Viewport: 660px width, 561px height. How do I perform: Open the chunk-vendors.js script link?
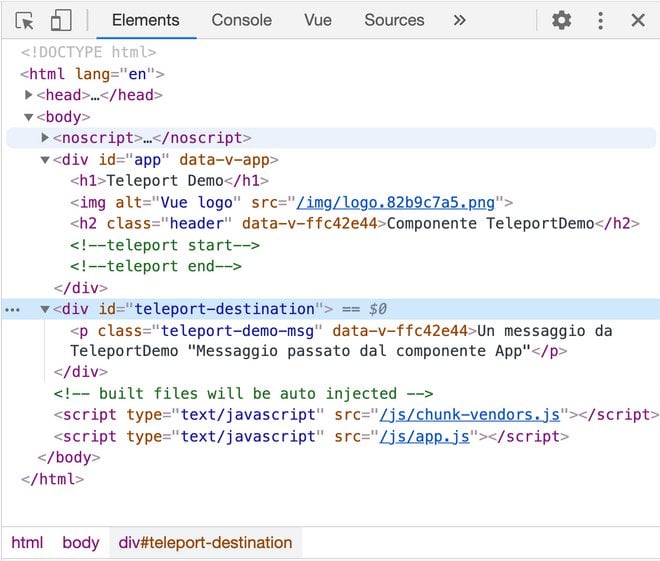[x=466, y=415]
